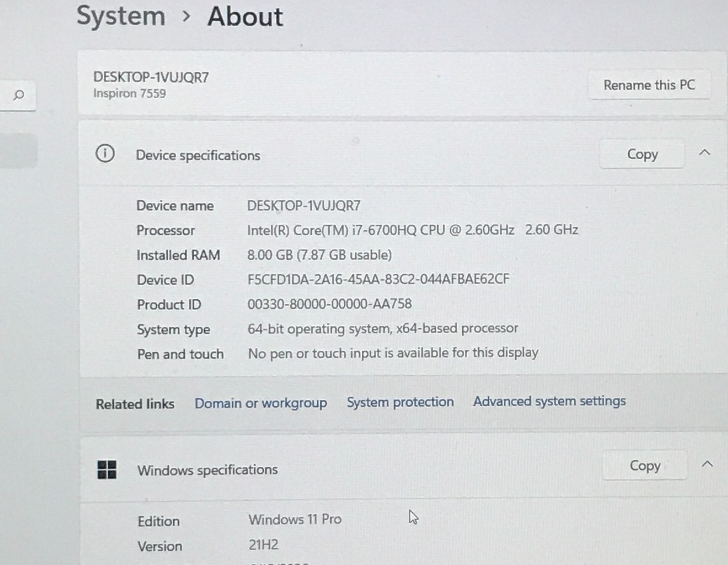Click the Device specifications info icon
The image size is (728, 565).
105,153
